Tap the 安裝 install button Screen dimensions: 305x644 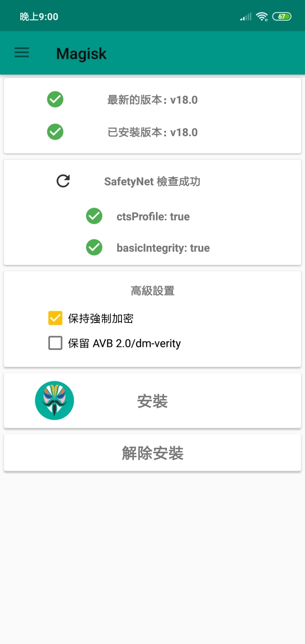[152, 401]
